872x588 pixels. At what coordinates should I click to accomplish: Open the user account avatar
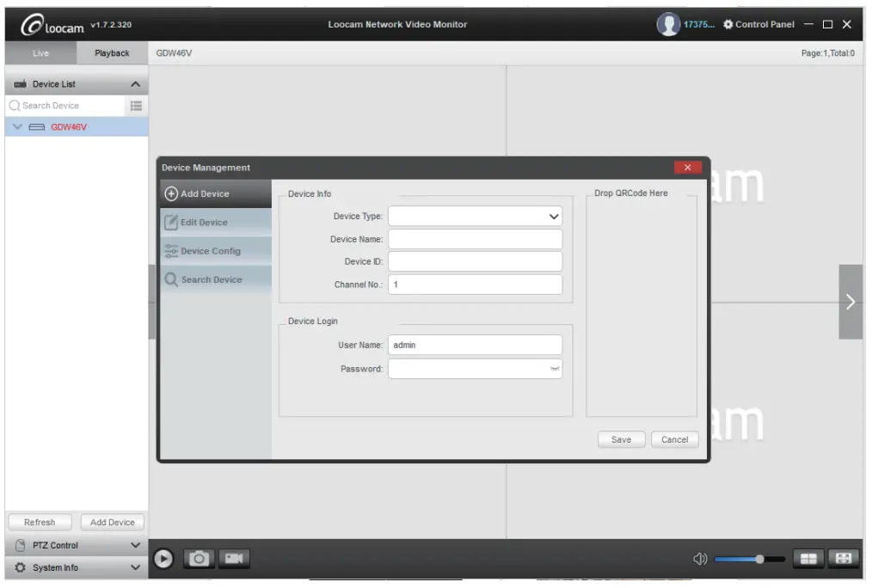[668, 24]
